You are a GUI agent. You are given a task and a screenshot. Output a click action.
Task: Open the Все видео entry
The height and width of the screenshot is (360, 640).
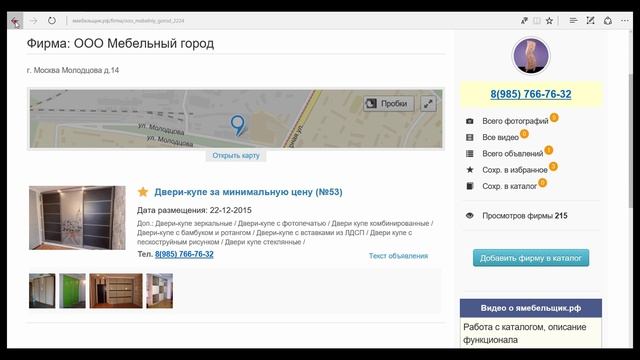point(500,138)
